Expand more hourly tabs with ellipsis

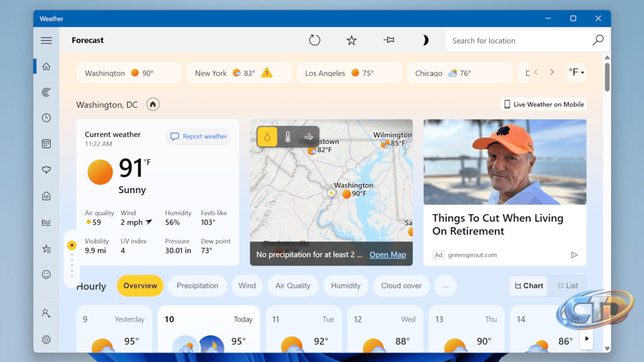pyautogui.click(x=445, y=286)
